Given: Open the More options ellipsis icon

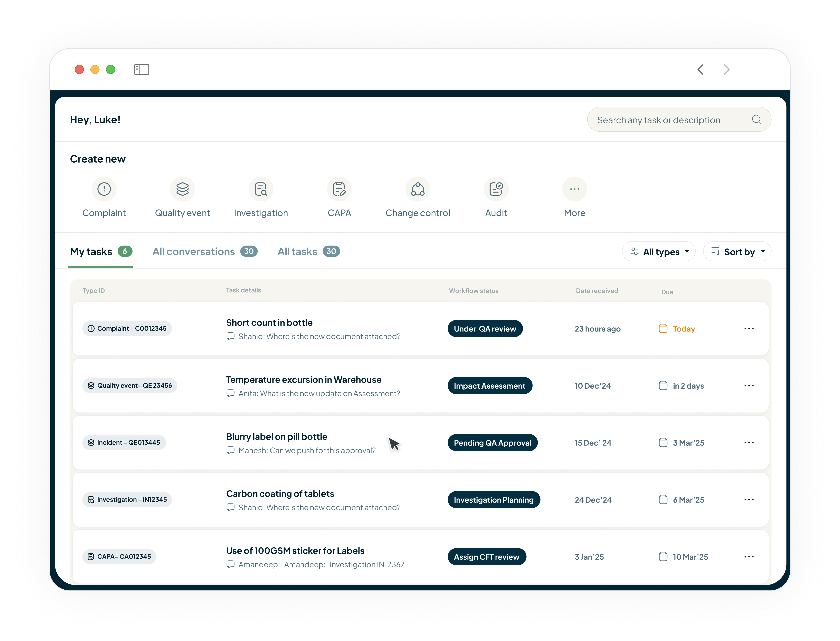Looking at the screenshot, I should 574,189.
